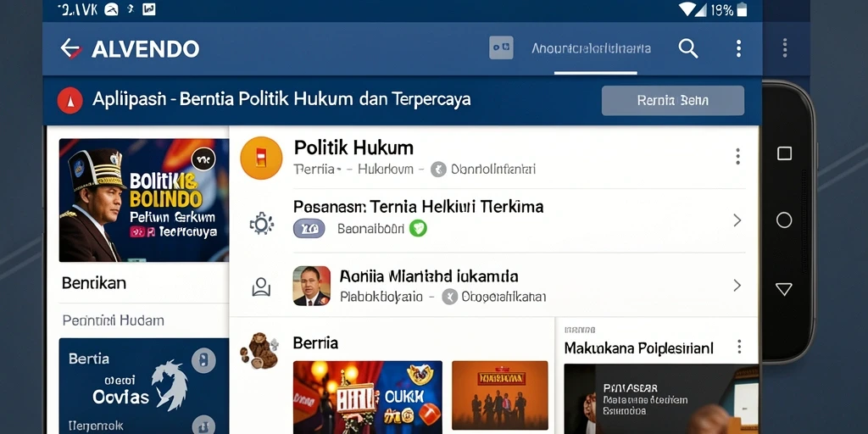This screenshot has height=434, width=868.
Task: Tap lower round icon on Bertia Oovias card
Action: click(203, 426)
